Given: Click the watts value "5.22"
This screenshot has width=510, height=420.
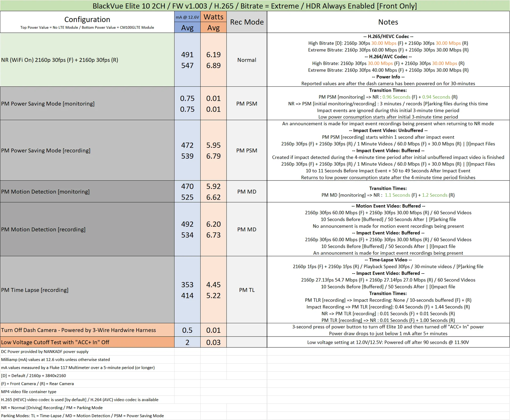Looking at the screenshot, I should coord(214,296).
